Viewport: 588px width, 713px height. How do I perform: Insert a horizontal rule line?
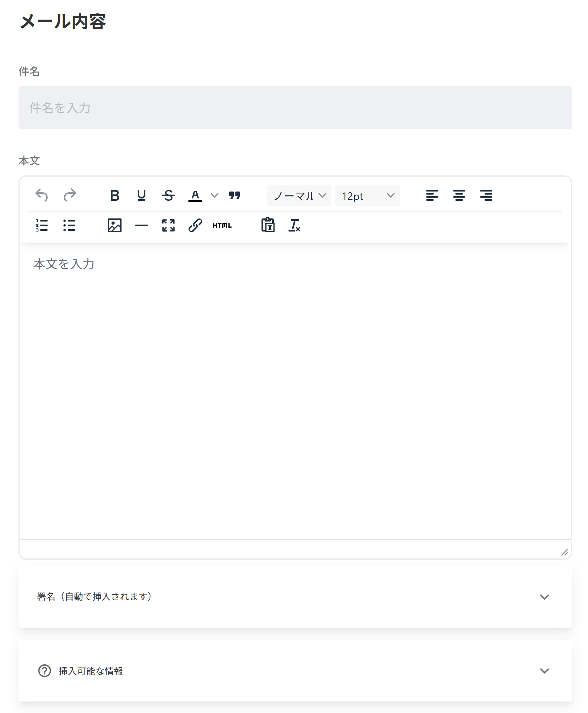[x=142, y=225]
